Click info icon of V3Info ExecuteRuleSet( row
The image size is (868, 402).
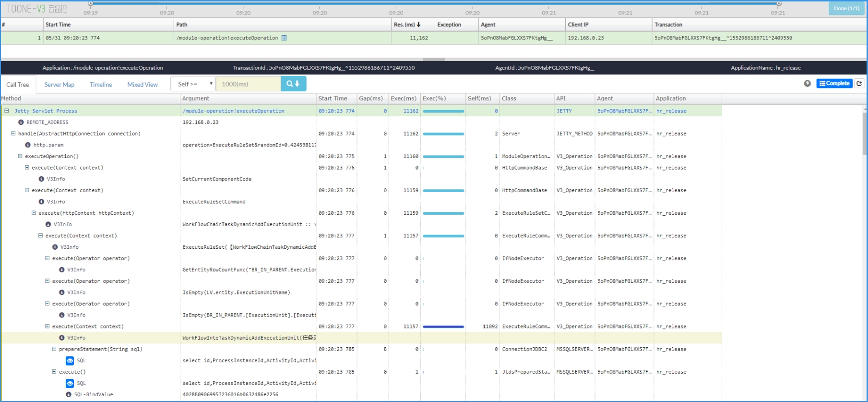coord(55,247)
